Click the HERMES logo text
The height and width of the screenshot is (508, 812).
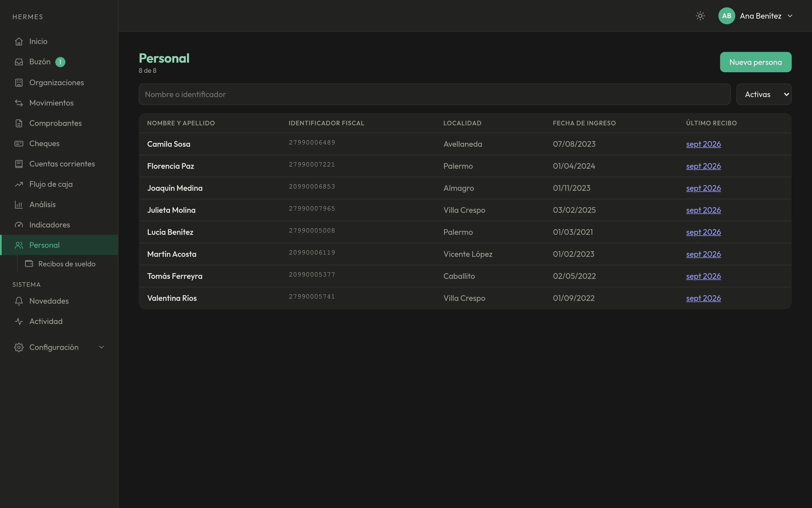pos(28,17)
